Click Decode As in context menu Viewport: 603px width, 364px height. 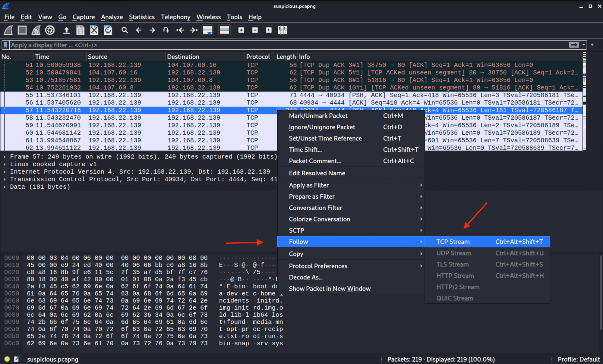(x=351, y=277)
